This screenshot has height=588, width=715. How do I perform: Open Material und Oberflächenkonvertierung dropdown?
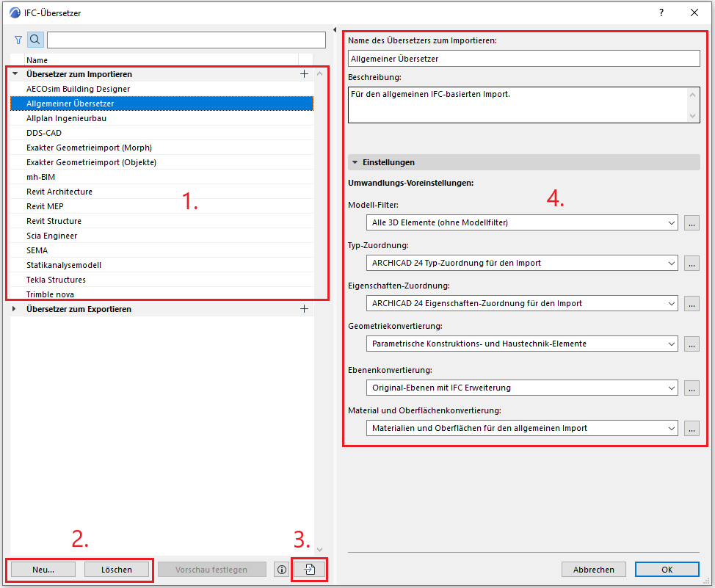pyautogui.click(x=521, y=428)
